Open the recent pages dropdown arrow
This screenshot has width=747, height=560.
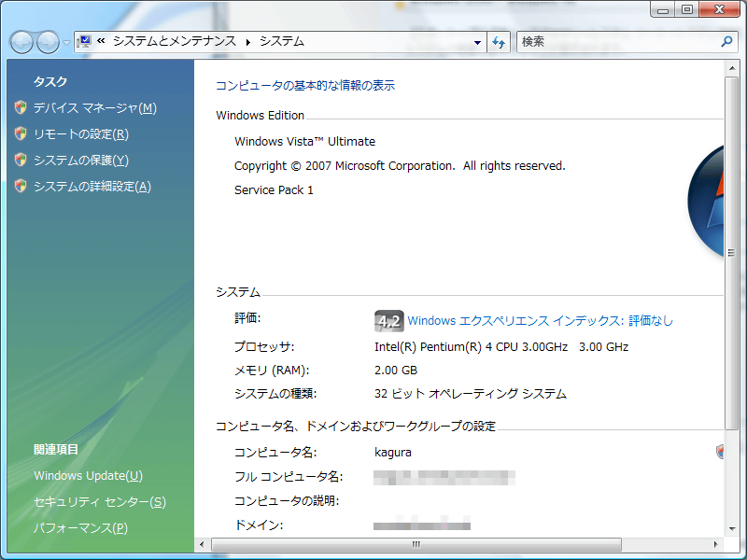pos(66,43)
